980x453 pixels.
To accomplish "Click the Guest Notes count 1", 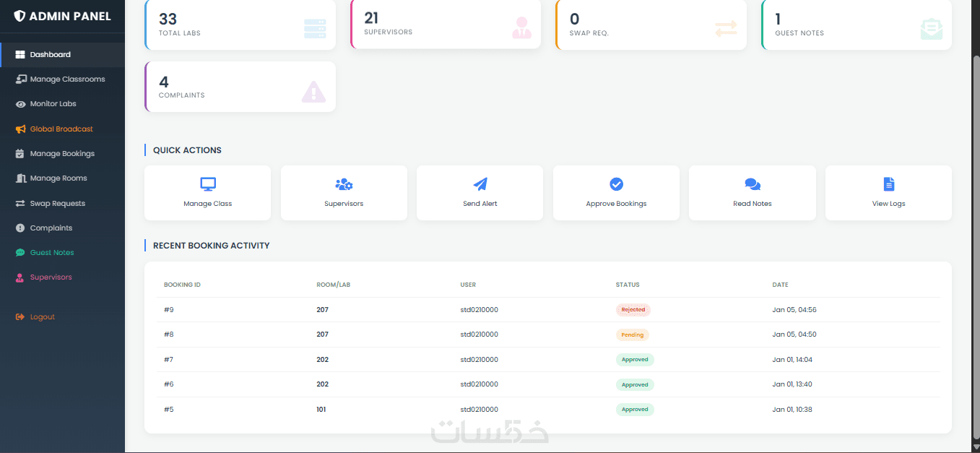I will [x=778, y=20].
